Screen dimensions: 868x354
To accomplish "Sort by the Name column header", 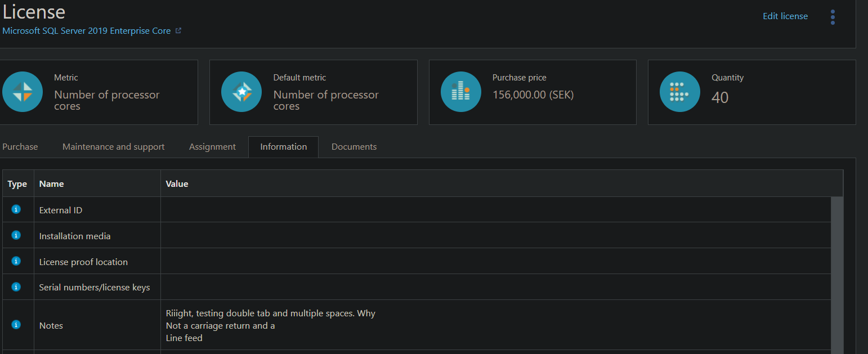I will tap(97, 184).
